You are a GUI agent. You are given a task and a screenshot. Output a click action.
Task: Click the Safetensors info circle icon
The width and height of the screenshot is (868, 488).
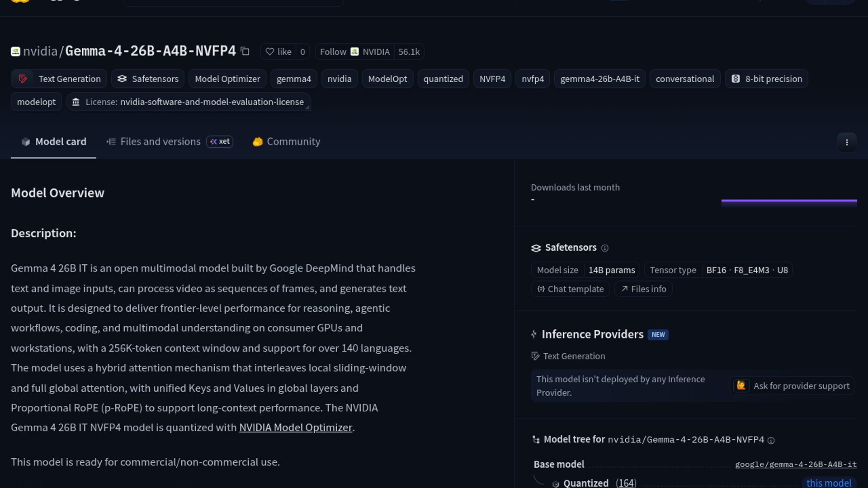click(605, 248)
